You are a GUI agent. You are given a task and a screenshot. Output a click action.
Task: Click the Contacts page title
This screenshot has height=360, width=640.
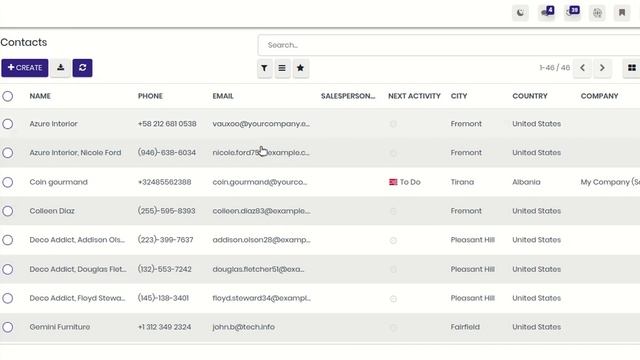pos(24,42)
